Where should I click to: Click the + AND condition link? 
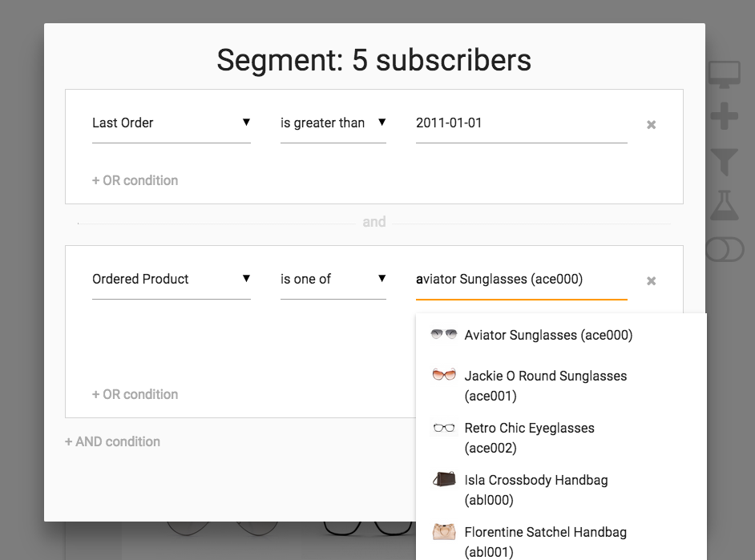[112, 441]
